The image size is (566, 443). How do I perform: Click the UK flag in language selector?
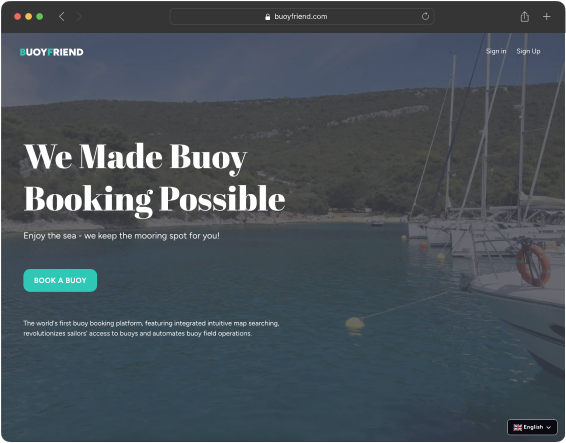(x=518, y=427)
